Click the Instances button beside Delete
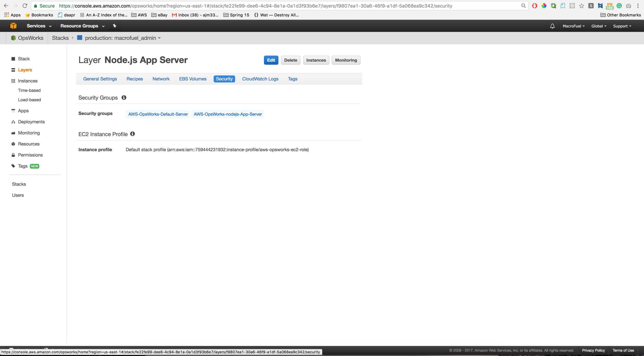Image resolution: width=644 pixels, height=356 pixels. [316, 60]
